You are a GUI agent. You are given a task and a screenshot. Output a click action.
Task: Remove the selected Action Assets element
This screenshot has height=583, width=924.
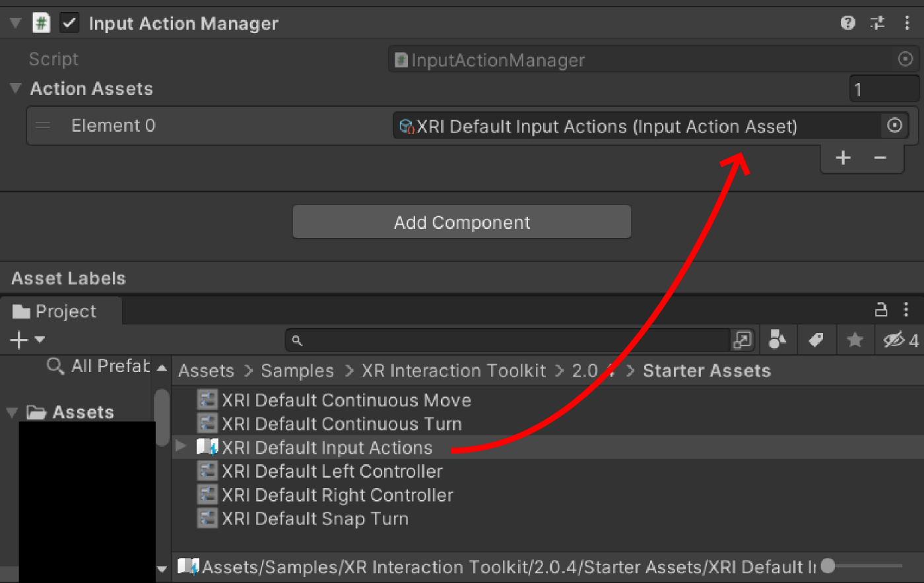pyautogui.click(x=880, y=158)
